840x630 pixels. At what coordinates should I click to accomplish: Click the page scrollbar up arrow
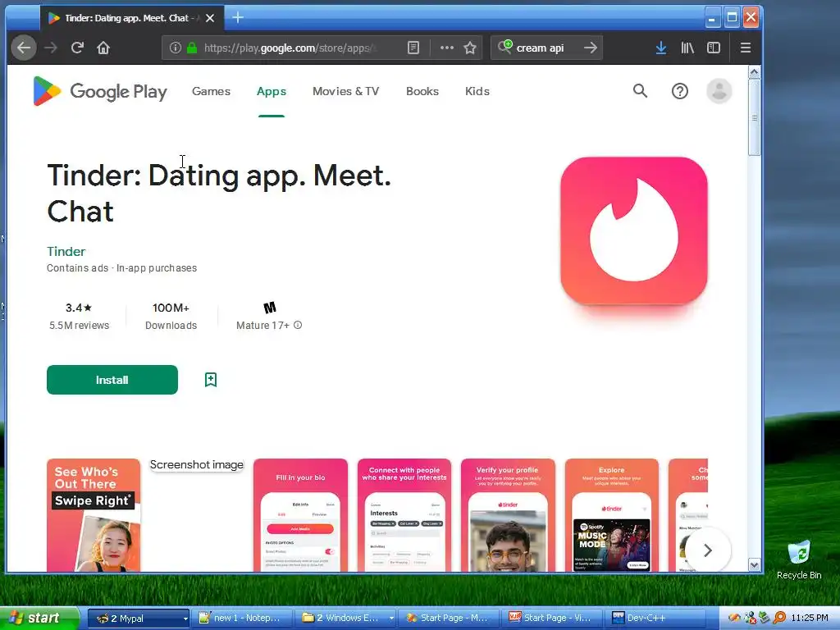(755, 72)
